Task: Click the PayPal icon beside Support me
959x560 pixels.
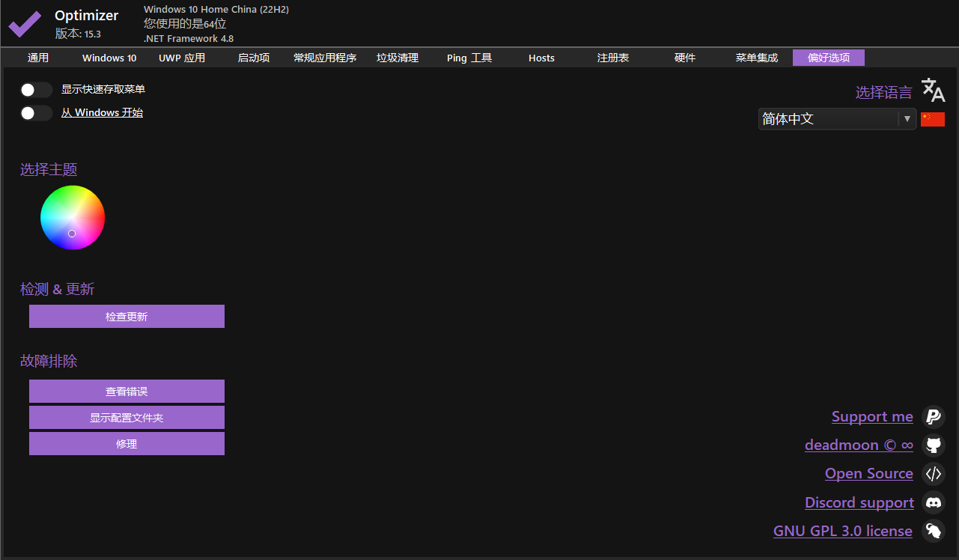Action: pyautogui.click(x=933, y=417)
